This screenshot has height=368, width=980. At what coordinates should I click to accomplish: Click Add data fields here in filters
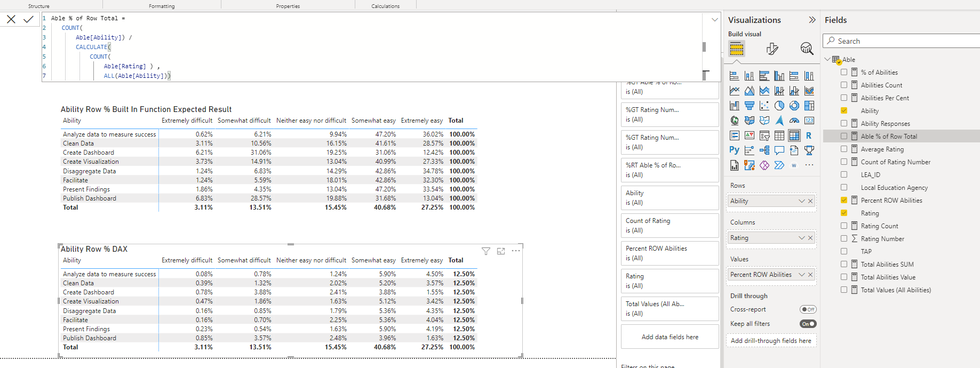click(670, 337)
